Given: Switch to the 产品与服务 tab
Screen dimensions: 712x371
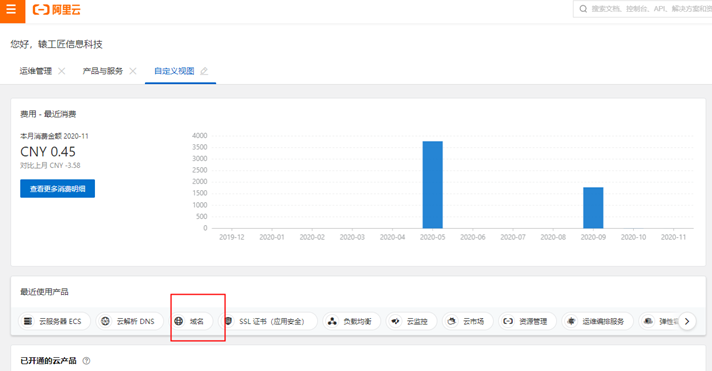Looking at the screenshot, I should pos(103,71).
